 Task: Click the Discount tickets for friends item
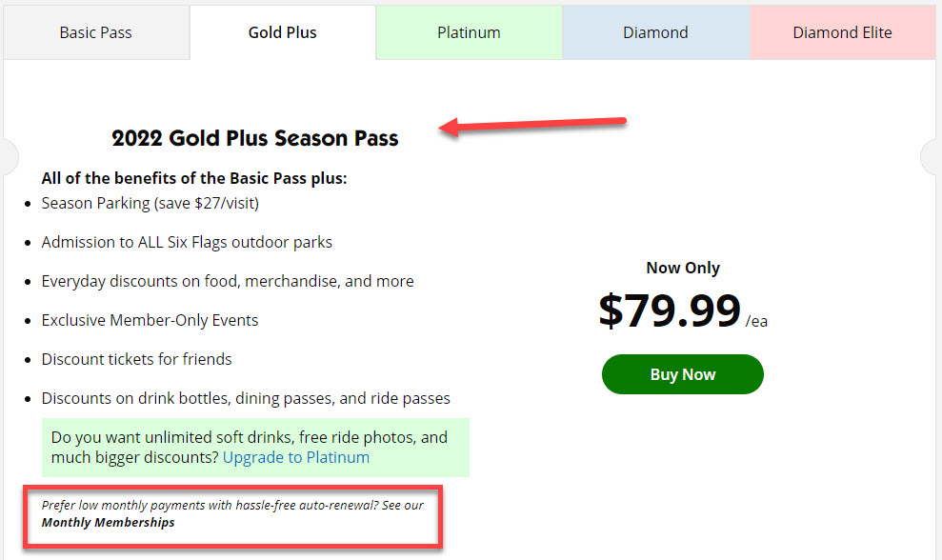[136, 359]
